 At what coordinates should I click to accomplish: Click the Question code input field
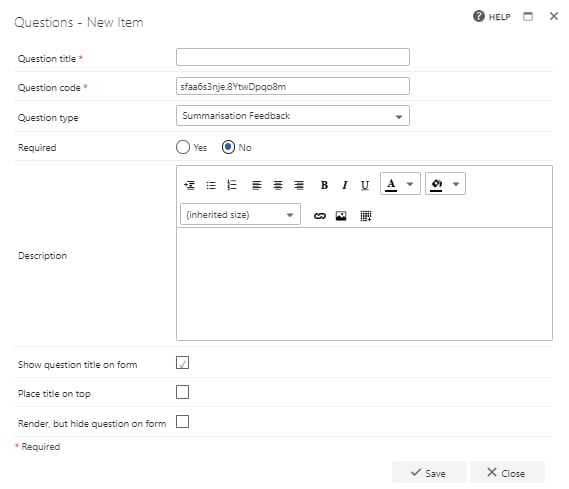click(293, 86)
